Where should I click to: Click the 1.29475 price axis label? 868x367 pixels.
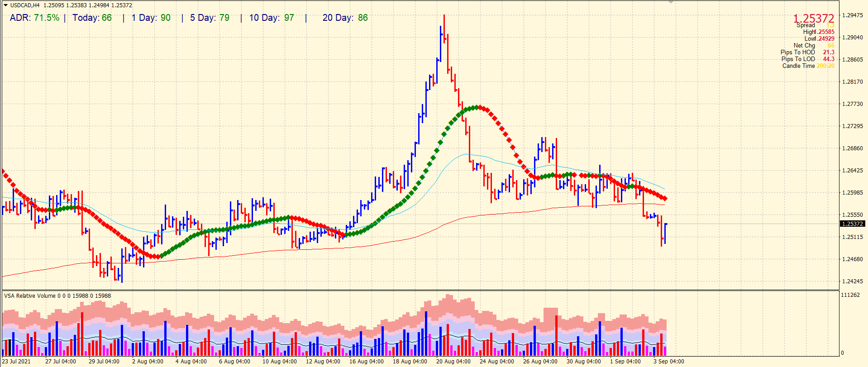[x=852, y=15]
